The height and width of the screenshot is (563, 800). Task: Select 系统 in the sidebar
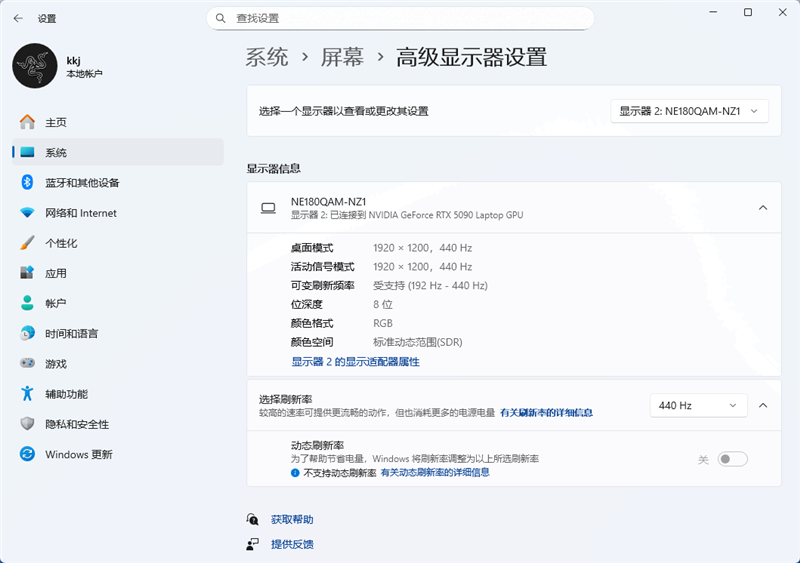(118, 152)
